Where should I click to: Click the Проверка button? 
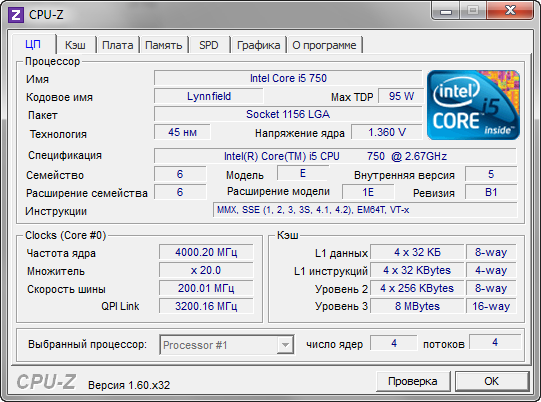(413, 381)
